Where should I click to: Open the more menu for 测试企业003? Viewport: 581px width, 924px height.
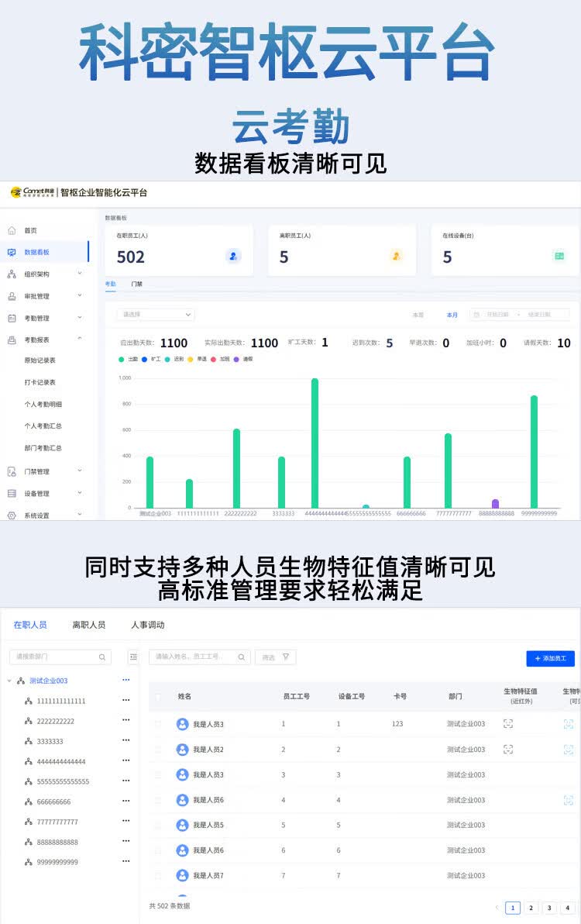click(x=126, y=680)
